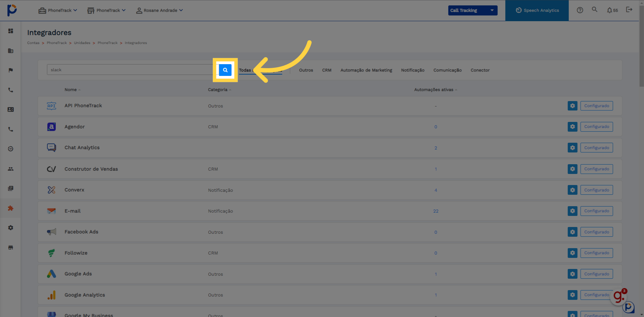Open gear settings for Followize
The height and width of the screenshot is (317, 644).
pos(573,253)
